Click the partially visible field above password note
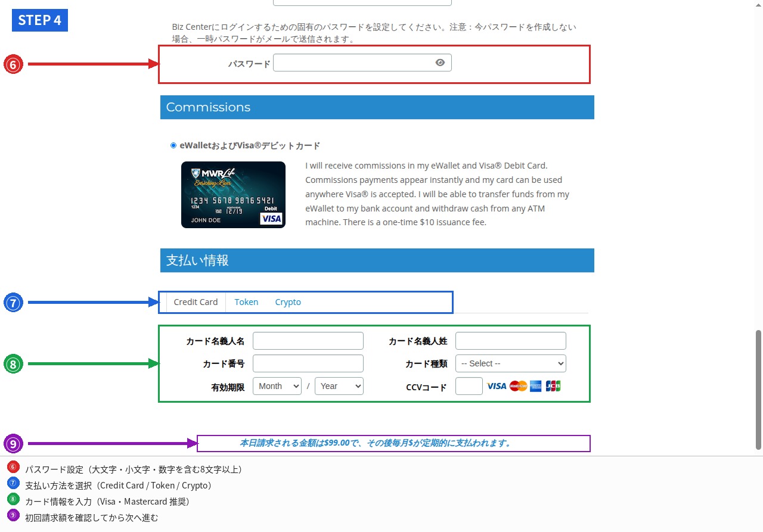Screen dimensions: 763x532 pos(362,2)
